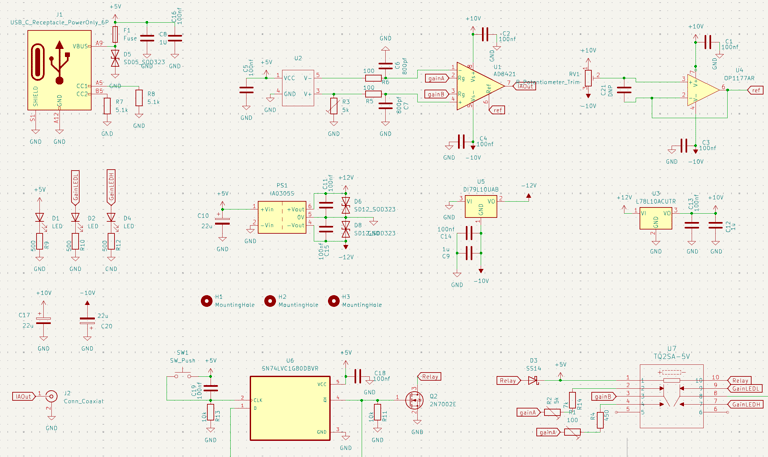Click the PS1 IA0305S converter block

[x=282, y=217]
